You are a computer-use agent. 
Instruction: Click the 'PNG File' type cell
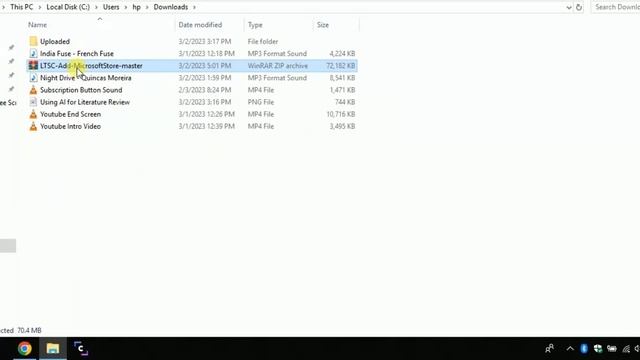[x=261, y=102]
